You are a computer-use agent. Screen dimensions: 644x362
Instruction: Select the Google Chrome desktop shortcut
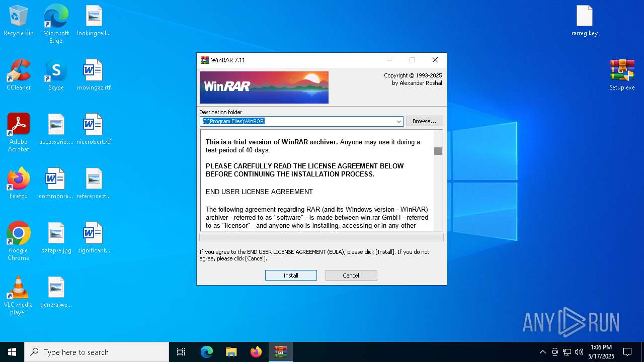coord(19,241)
